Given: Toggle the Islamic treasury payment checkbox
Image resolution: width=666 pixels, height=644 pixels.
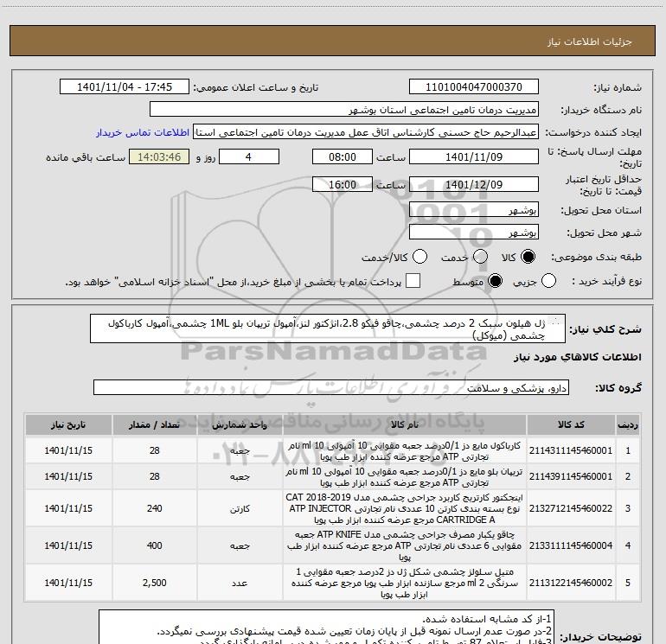Looking at the screenshot, I should coord(413,281).
